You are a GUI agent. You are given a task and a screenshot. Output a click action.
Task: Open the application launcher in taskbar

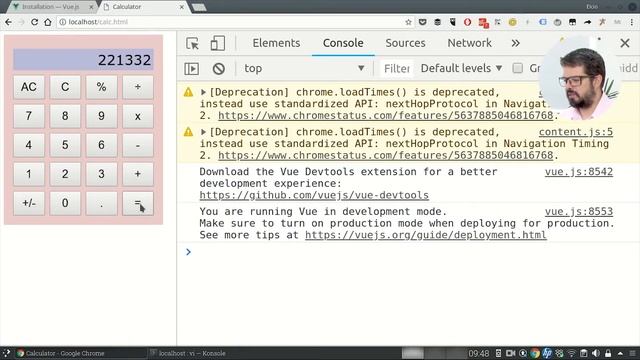coord(7,353)
